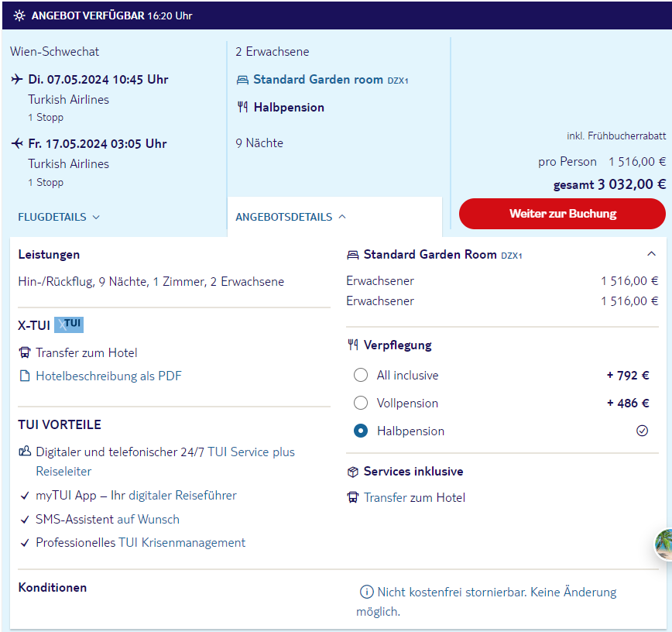Click '9 Nächte' duration text
The height and width of the screenshot is (632, 672).
pos(259,143)
